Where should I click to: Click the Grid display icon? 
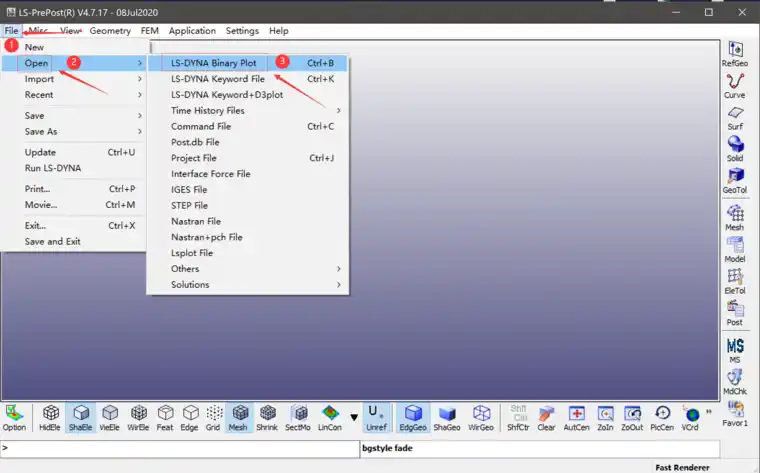pyautogui.click(x=213, y=418)
